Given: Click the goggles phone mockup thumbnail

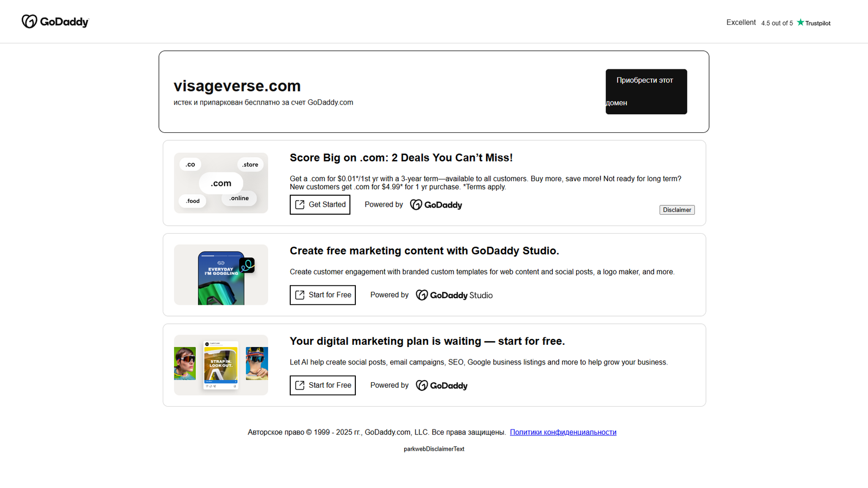Looking at the screenshot, I should click(x=221, y=275).
